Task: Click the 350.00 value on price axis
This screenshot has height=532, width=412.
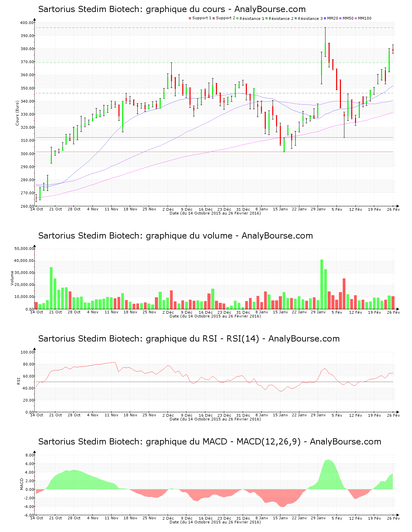Action: (x=27, y=88)
